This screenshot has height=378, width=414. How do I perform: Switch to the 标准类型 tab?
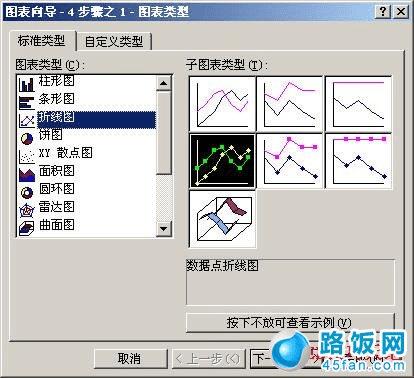tap(42, 41)
